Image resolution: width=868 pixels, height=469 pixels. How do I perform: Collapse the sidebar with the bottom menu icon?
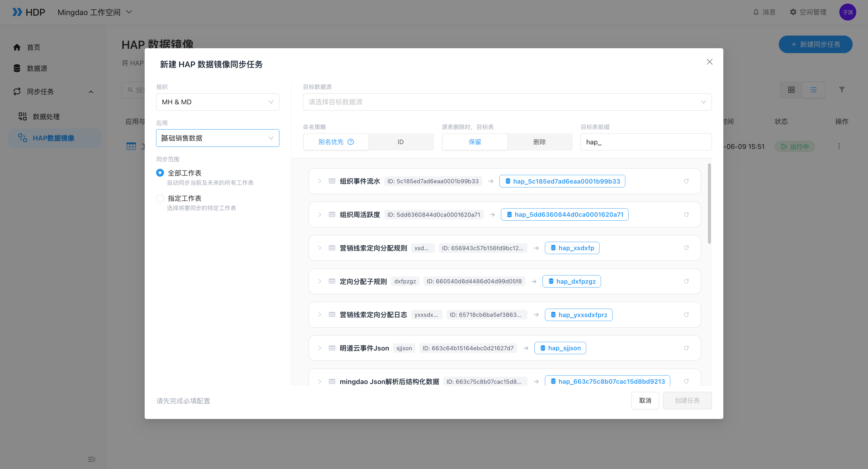point(91,459)
